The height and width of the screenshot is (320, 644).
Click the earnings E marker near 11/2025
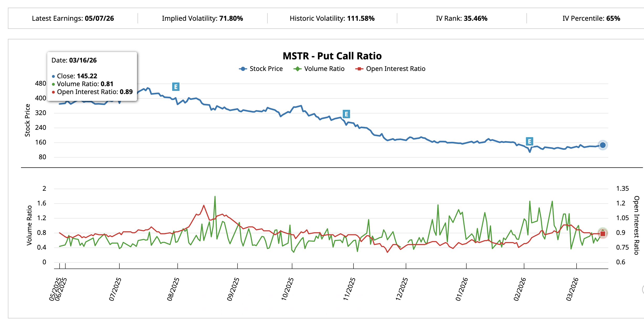coord(346,114)
